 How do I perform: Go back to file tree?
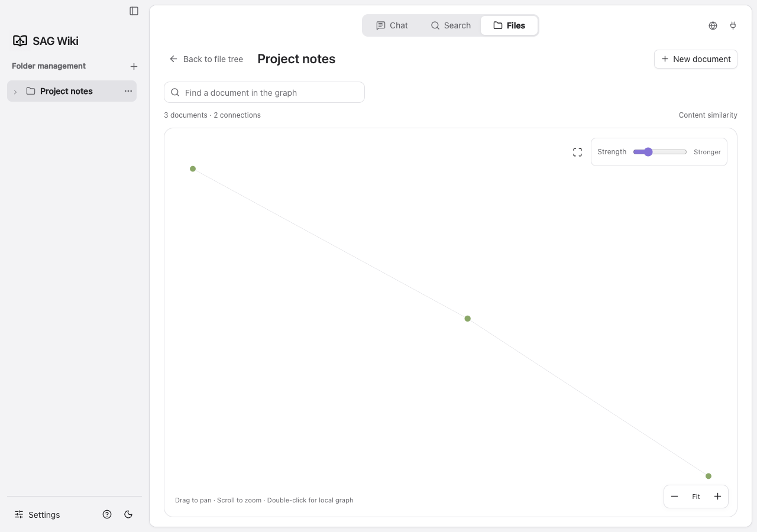pos(206,59)
